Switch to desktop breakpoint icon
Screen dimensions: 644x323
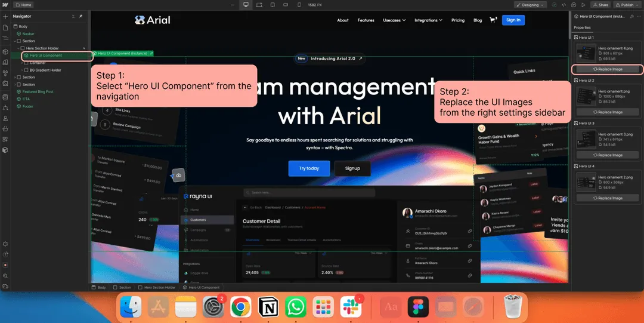[x=246, y=5]
